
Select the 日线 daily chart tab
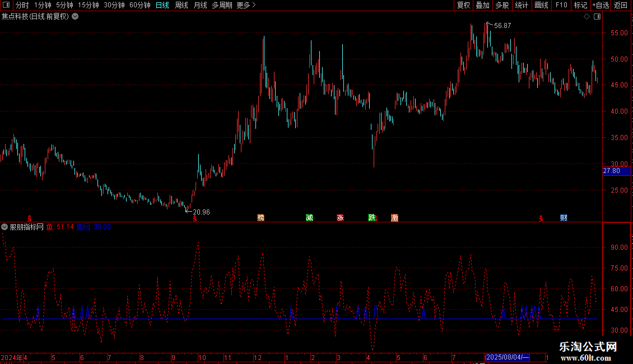[162, 5]
